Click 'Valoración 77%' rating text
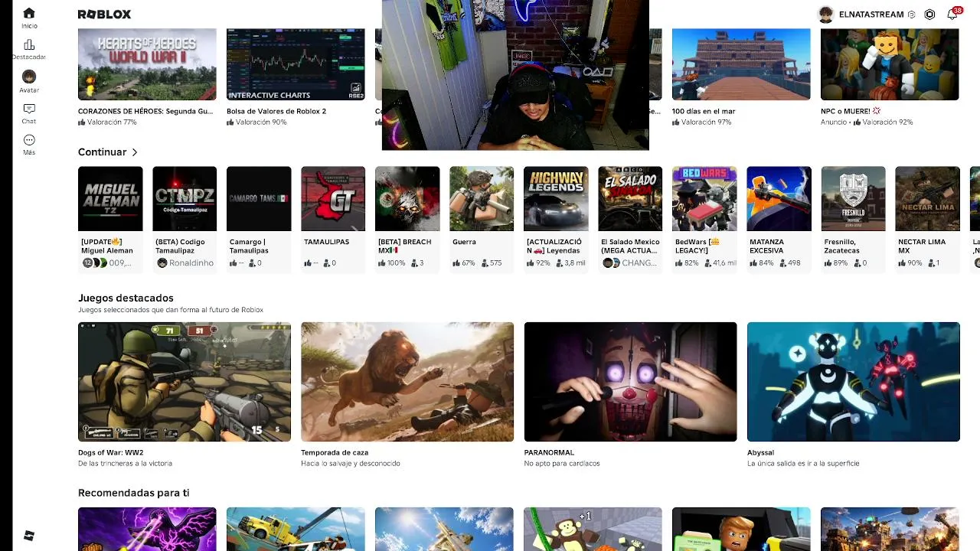980x551 pixels. coord(112,122)
